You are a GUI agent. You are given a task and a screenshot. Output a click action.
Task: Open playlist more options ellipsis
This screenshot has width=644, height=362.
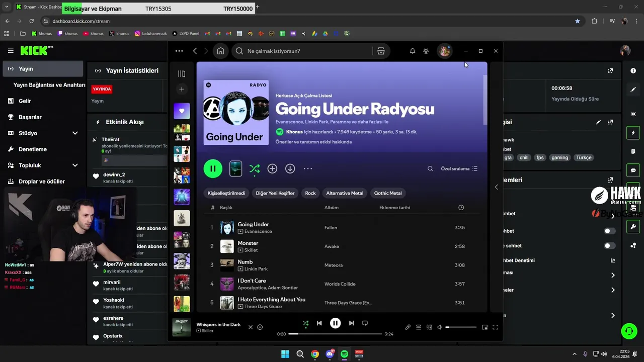click(308, 169)
